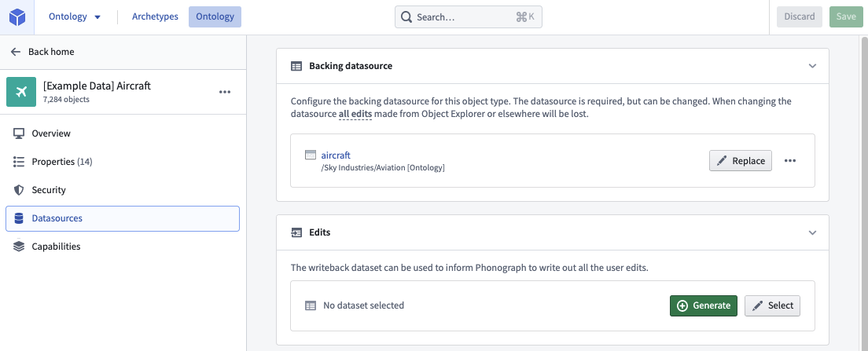
Task: Click the 'all edits' underlined text
Action: pyautogui.click(x=355, y=114)
